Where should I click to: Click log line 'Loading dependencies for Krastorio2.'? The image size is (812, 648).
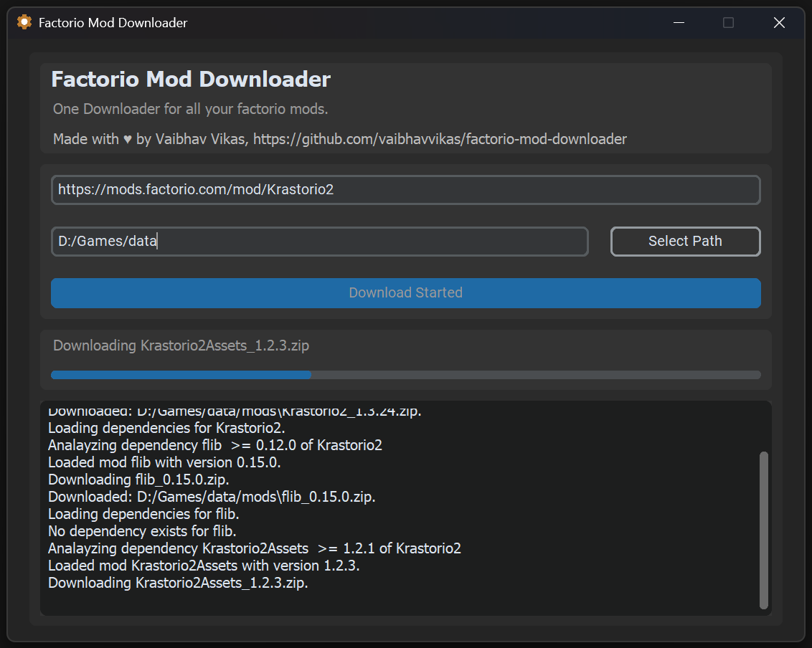[166, 428]
